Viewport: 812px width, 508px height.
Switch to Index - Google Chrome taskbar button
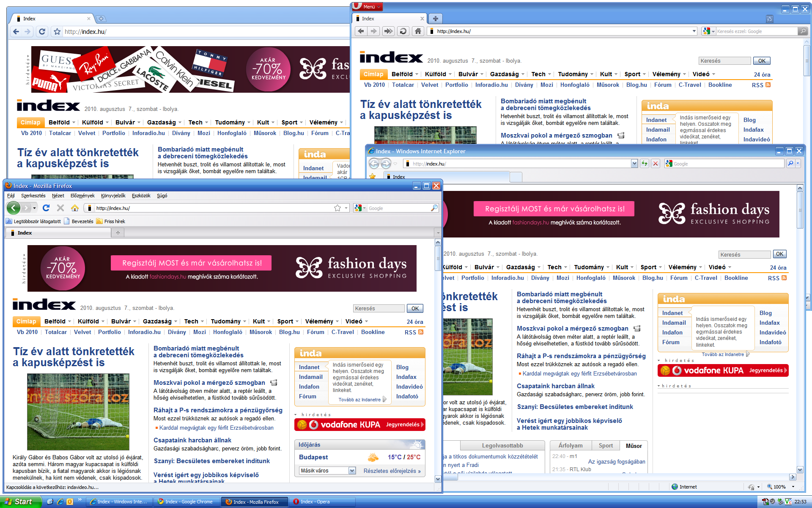click(187, 502)
